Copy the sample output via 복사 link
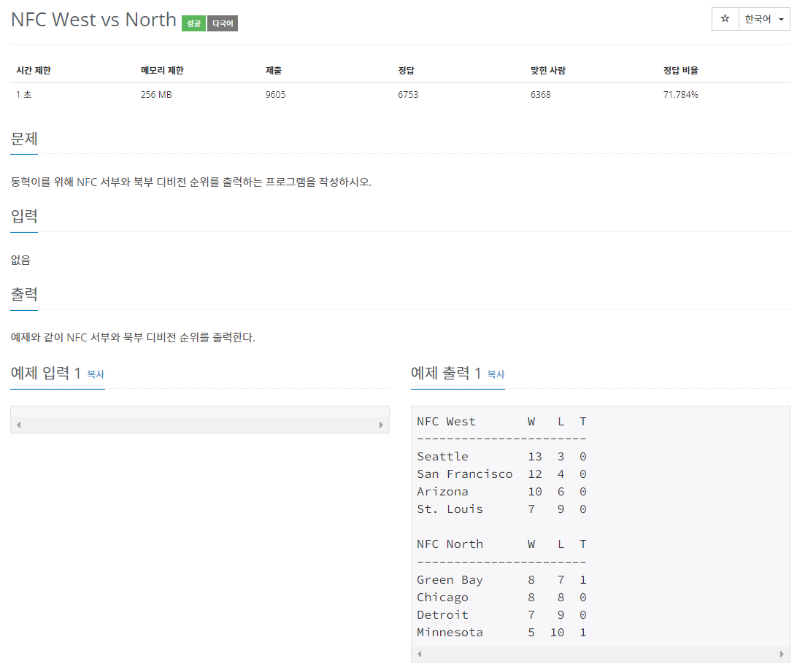The height and width of the screenshot is (672, 797). click(496, 374)
